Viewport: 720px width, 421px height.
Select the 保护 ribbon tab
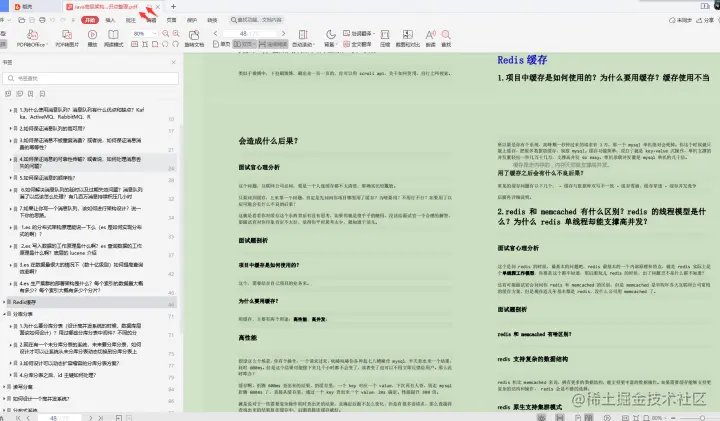click(191, 20)
